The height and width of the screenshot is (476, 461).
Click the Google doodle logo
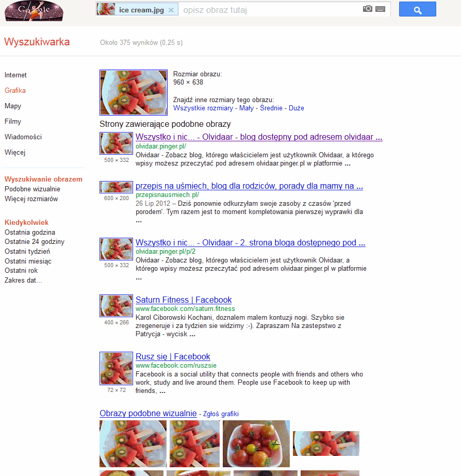34,11
